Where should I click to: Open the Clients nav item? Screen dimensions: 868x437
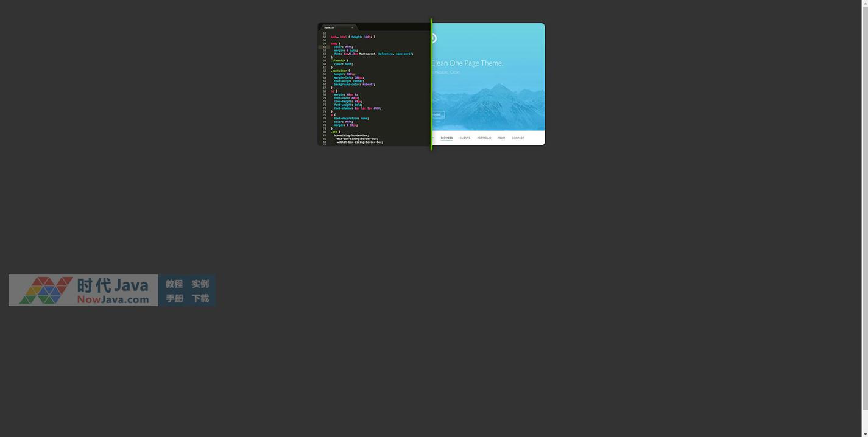pyautogui.click(x=465, y=138)
